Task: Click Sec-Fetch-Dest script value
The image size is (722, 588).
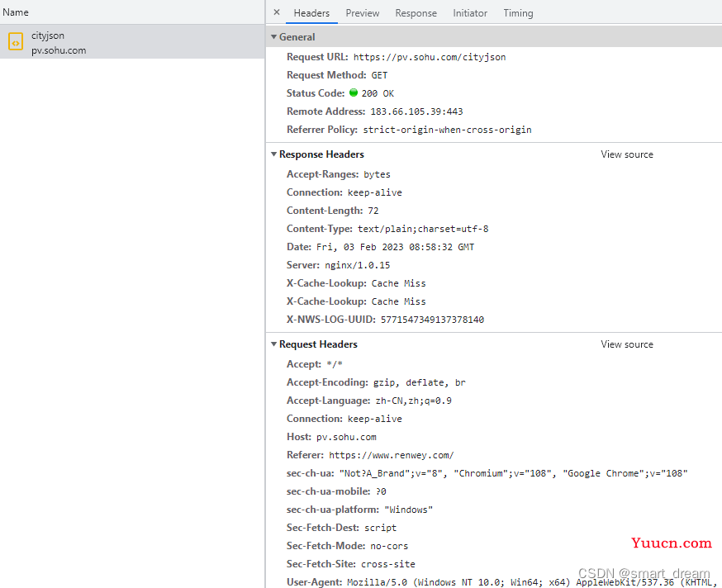Action: (x=380, y=528)
